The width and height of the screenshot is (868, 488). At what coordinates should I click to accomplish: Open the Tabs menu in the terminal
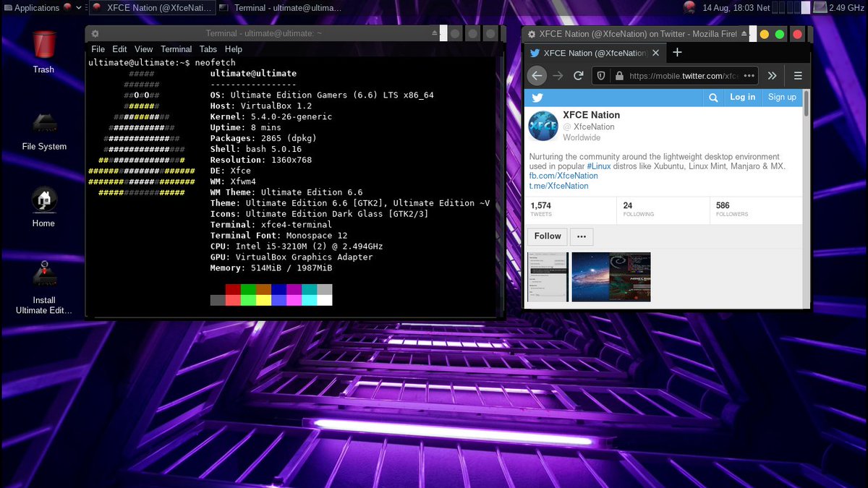[208, 49]
